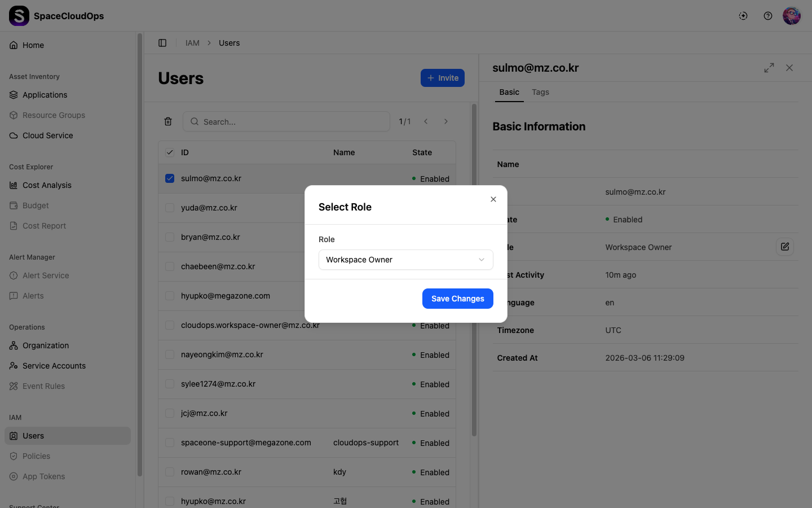Toggle the select-all checkbox in table header
The width and height of the screenshot is (812, 508).
(x=170, y=152)
